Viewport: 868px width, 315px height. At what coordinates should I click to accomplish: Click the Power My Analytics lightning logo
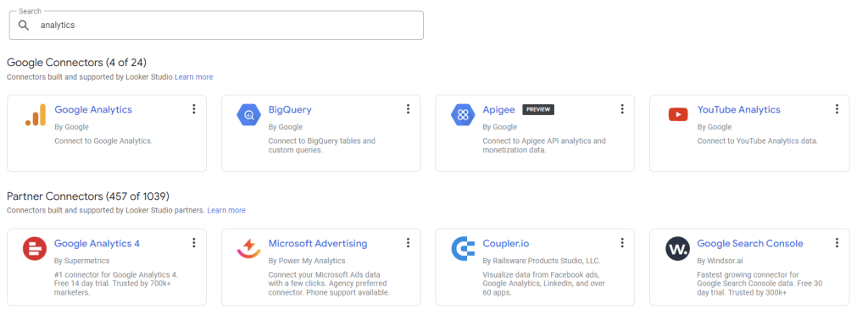(249, 248)
